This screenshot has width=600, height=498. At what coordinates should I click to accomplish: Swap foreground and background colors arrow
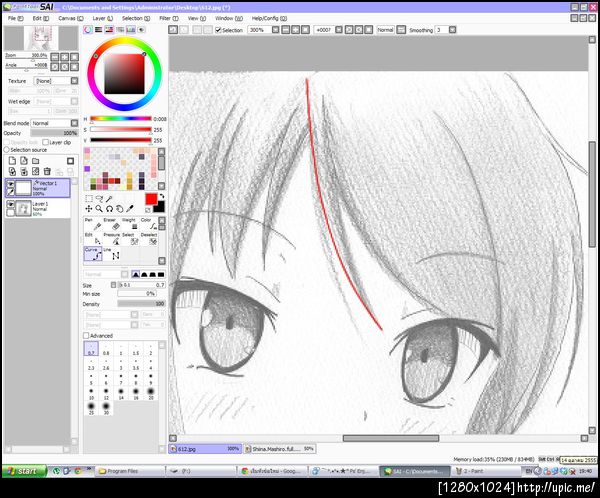pos(162,196)
